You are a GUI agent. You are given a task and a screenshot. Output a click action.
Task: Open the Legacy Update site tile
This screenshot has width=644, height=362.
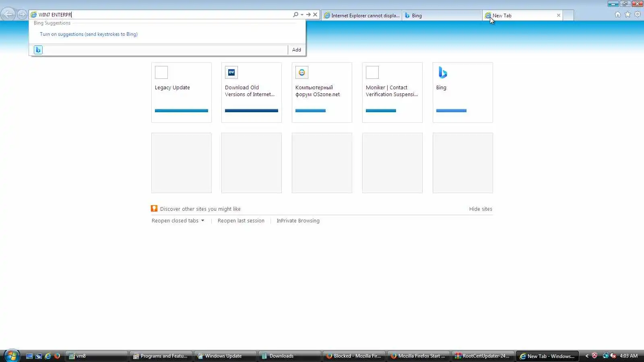pyautogui.click(x=182, y=93)
